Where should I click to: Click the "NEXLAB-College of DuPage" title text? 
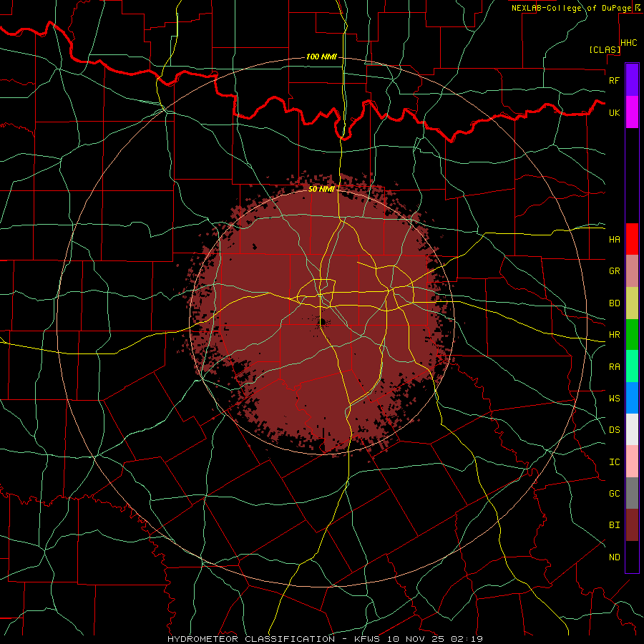coord(572,8)
